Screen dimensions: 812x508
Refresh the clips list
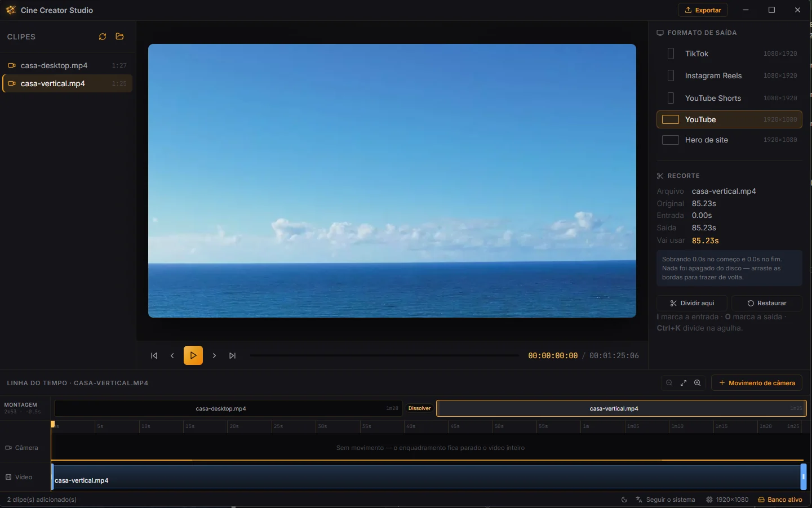point(103,37)
